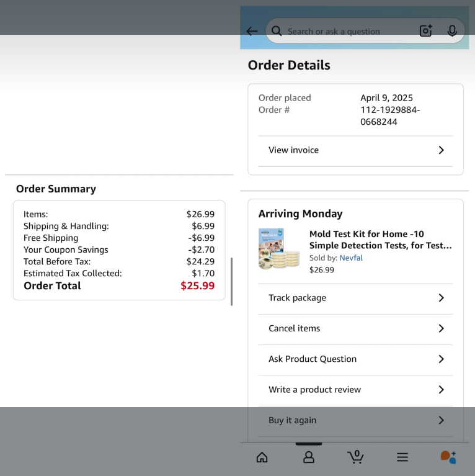The image size is (475, 476).
Task: Click the search magnifier icon
Action: [x=277, y=31]
